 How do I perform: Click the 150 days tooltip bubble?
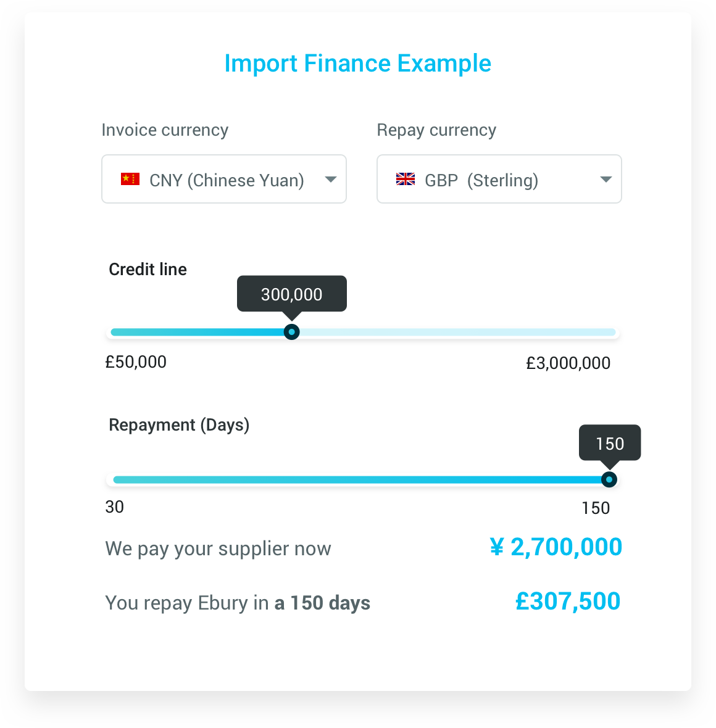[x=610, y=443]
